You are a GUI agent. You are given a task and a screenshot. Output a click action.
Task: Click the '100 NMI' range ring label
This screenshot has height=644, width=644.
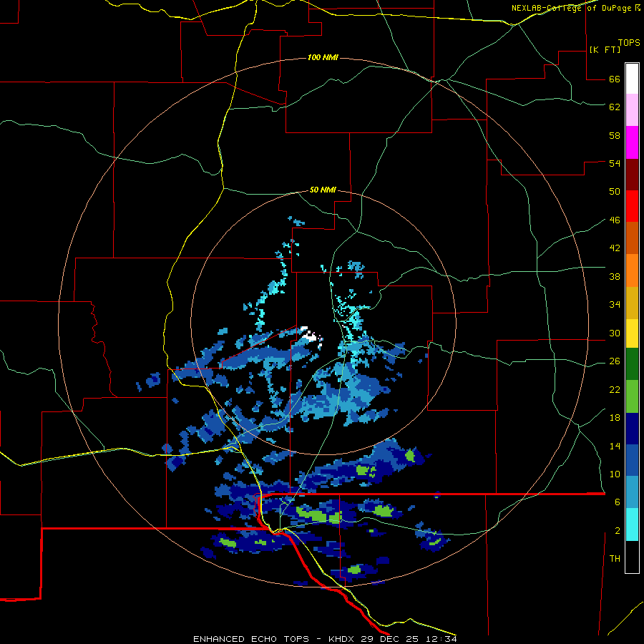coord(323,57)
